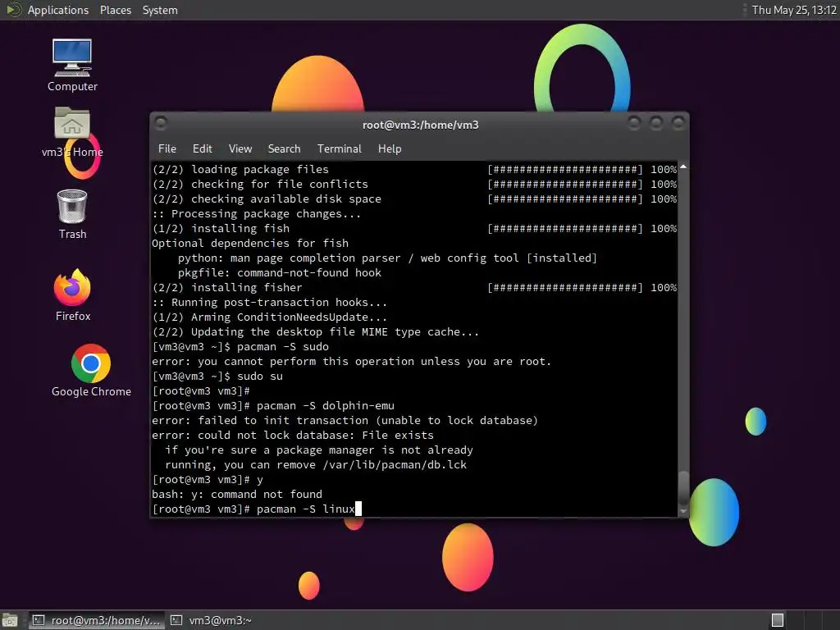Switch to vm3@vm3:~ taskbar window
Viewport: 840px width, 630px height.
coord(212,620)
